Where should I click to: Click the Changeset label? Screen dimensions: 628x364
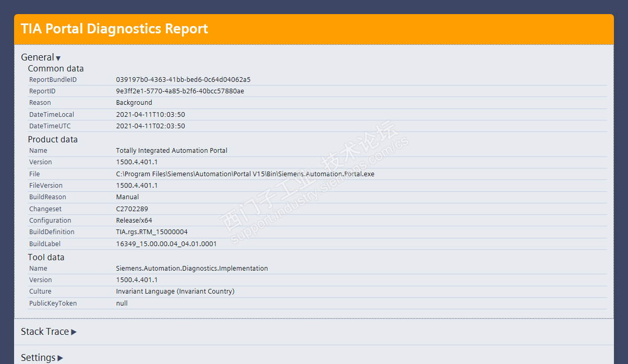(x=45, y=209)
